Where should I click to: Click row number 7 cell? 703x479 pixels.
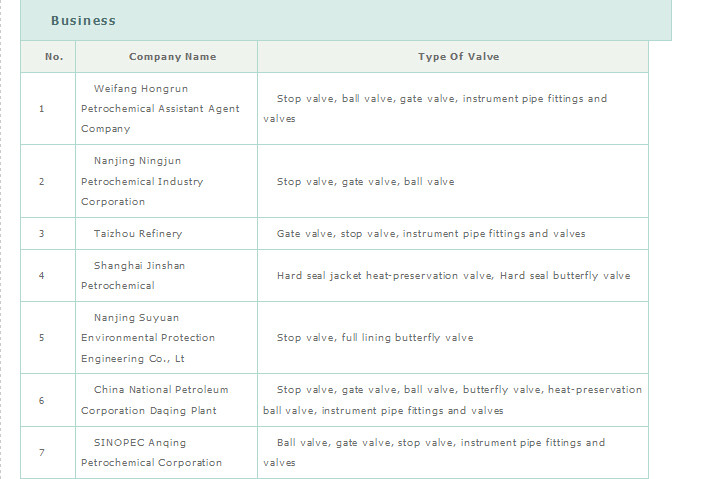(42, 452)
